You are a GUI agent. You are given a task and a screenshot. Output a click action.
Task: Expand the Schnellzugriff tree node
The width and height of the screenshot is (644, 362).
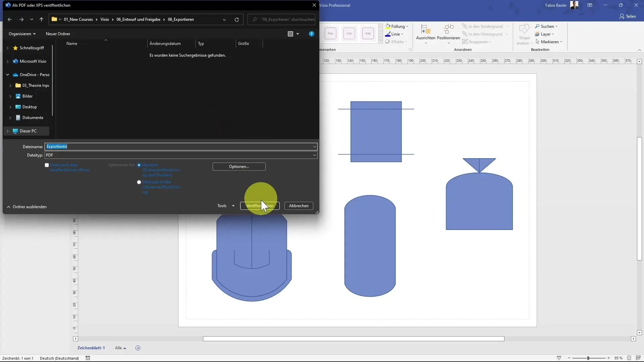(x=8, y=48)
